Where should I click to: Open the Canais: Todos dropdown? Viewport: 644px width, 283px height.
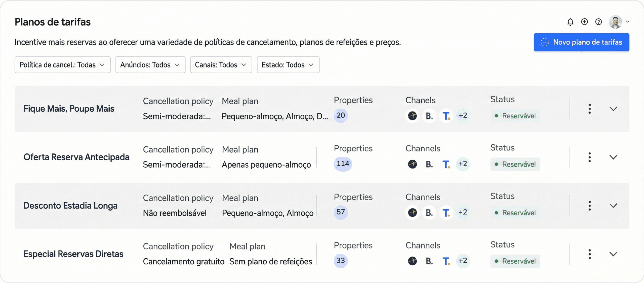pyautogui.click(x=221, y=65)
